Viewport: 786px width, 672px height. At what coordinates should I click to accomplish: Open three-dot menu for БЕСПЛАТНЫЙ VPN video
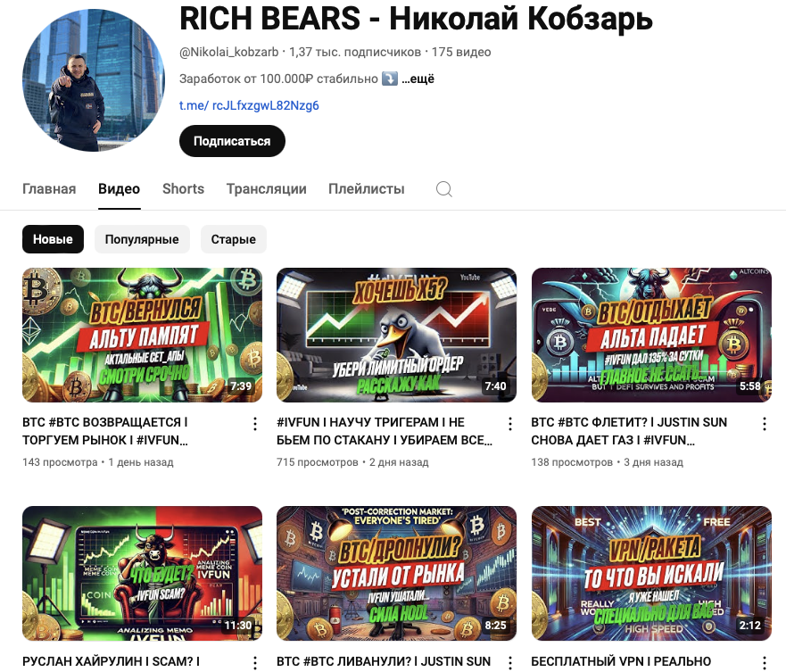tap(765, 662)
